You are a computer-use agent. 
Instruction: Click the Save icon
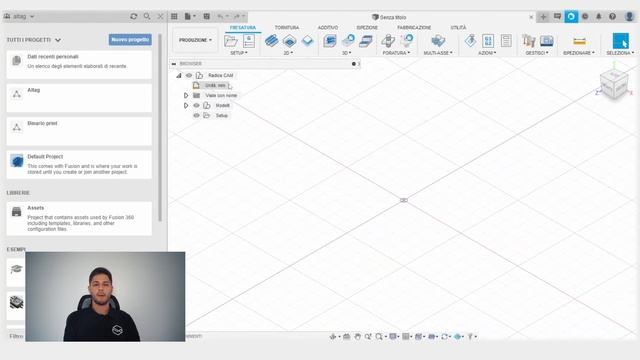pyautogui.click(x=207, y=16)
